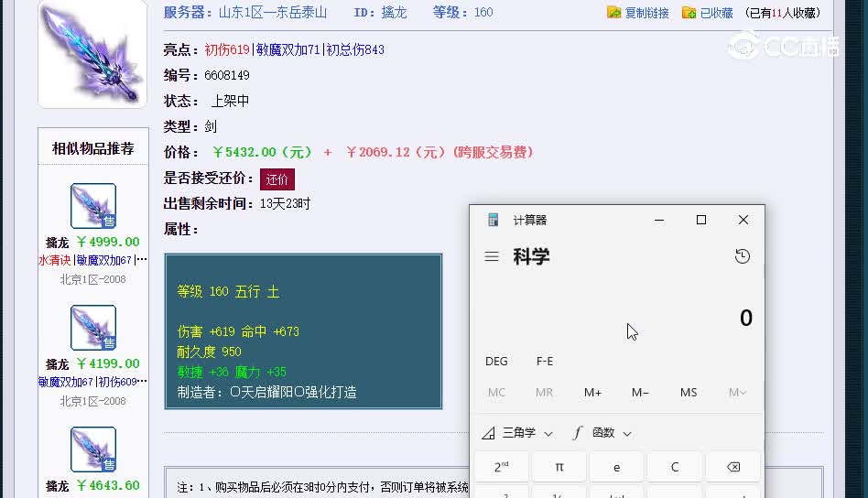
Task: Click the 初总伤843 highlight text
Action: 355,49
